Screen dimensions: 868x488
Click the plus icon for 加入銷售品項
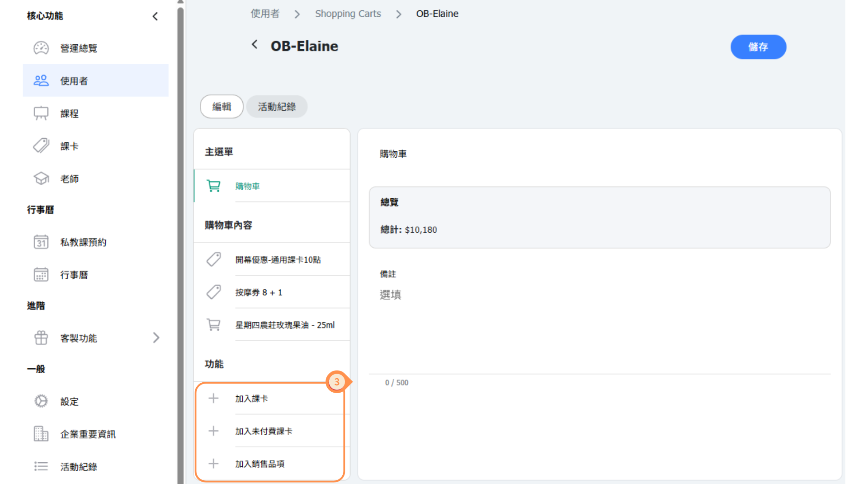(x=213, y=464)
